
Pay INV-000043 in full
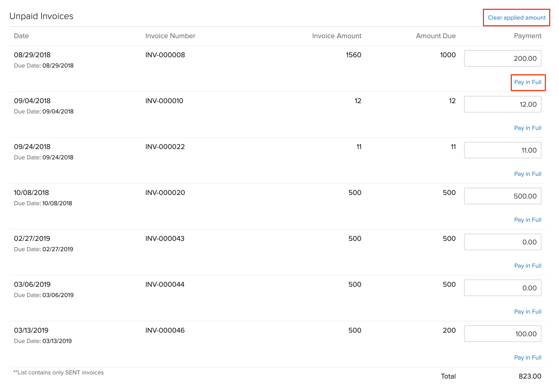[x=528, y=266]
